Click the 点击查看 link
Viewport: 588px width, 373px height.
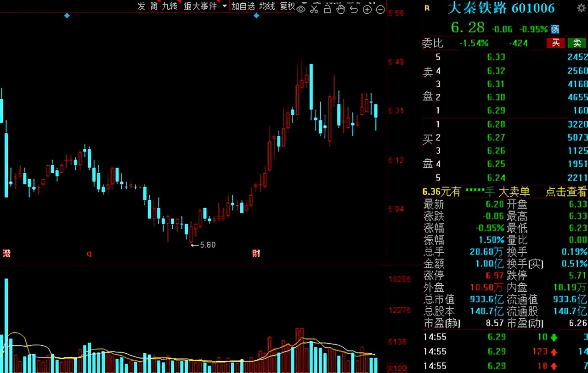coord(566,192)
